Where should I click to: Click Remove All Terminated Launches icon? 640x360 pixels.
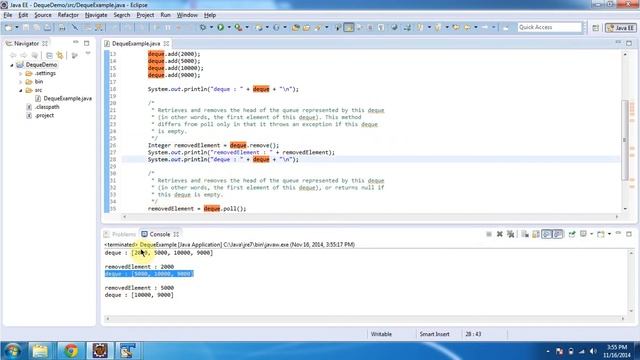[x=510, y=234]
